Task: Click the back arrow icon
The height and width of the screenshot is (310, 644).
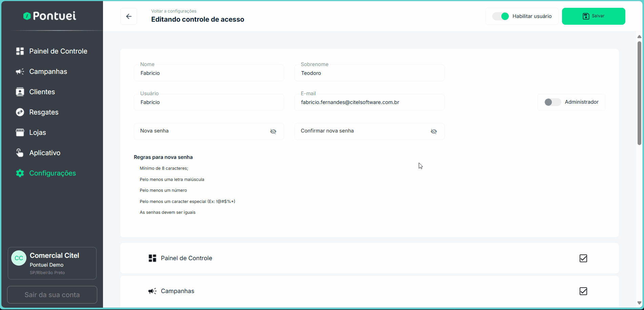Action: (x=129, y=16)
